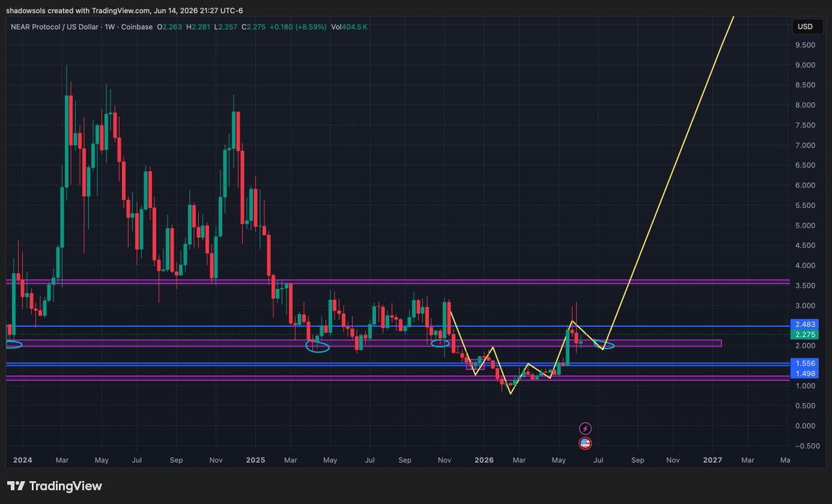Select the blue 2.483 price label
The height and width of the screenshot is (504, 832).
805,324
